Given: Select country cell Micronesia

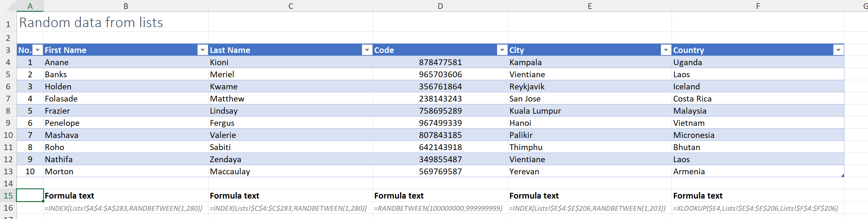Looking at the screenshot, I should (758, 135).
